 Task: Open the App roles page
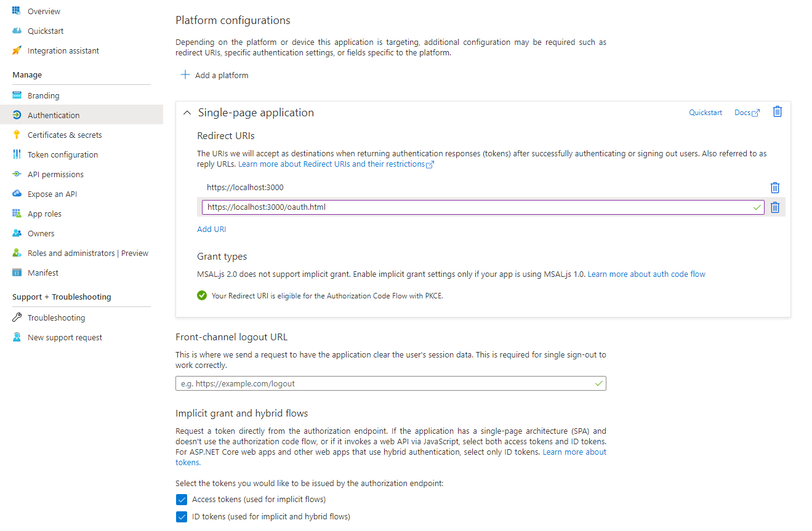click(x=44, y=213)
